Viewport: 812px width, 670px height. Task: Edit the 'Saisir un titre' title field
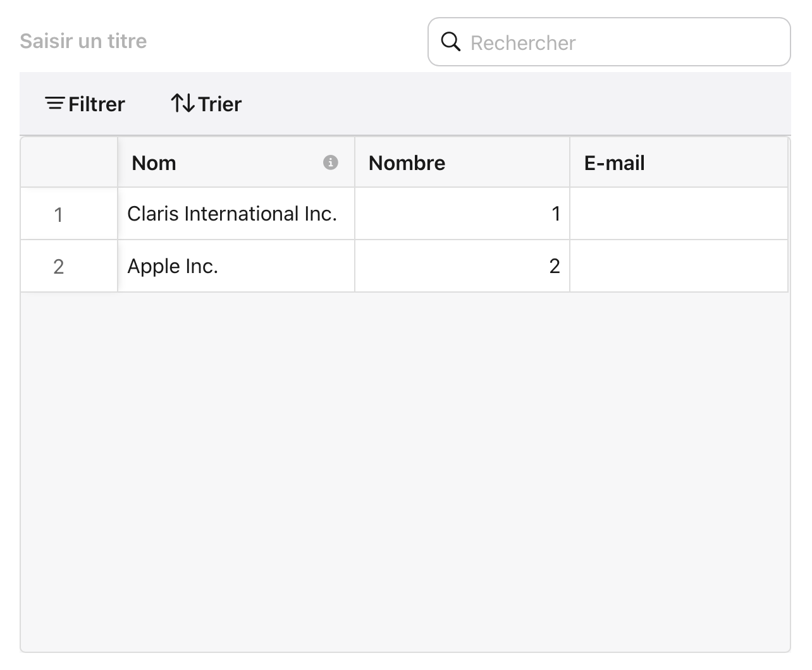coord(83,41)
